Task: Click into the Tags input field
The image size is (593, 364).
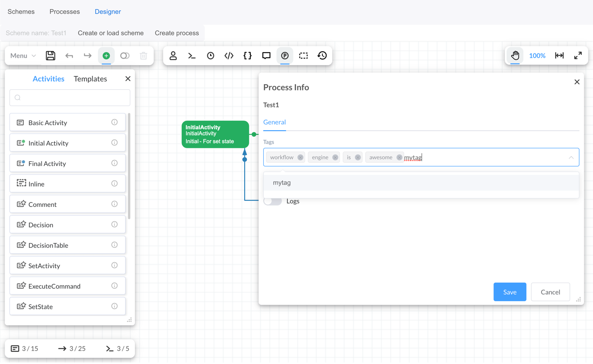Action: click(x=421, y=157)
